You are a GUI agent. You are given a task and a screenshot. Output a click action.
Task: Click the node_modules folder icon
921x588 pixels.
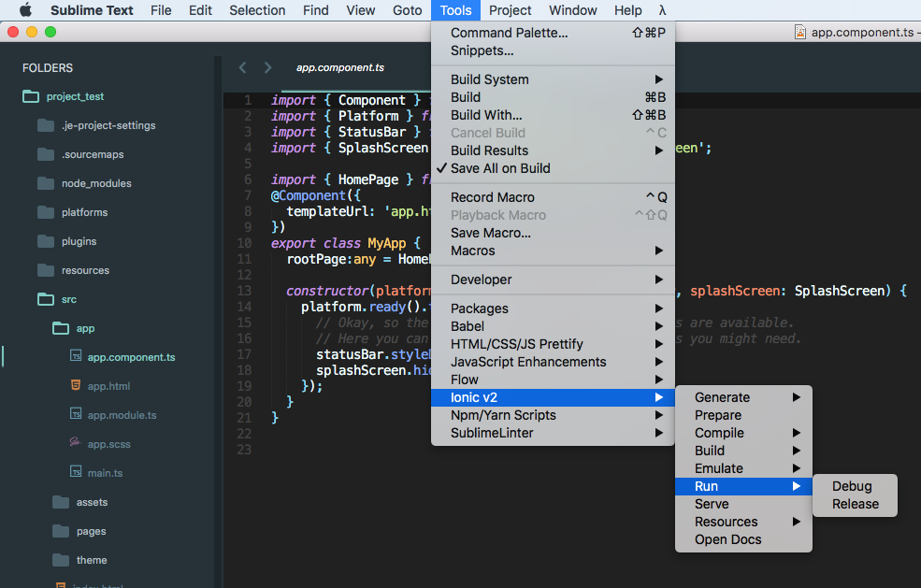coord(45,183)
